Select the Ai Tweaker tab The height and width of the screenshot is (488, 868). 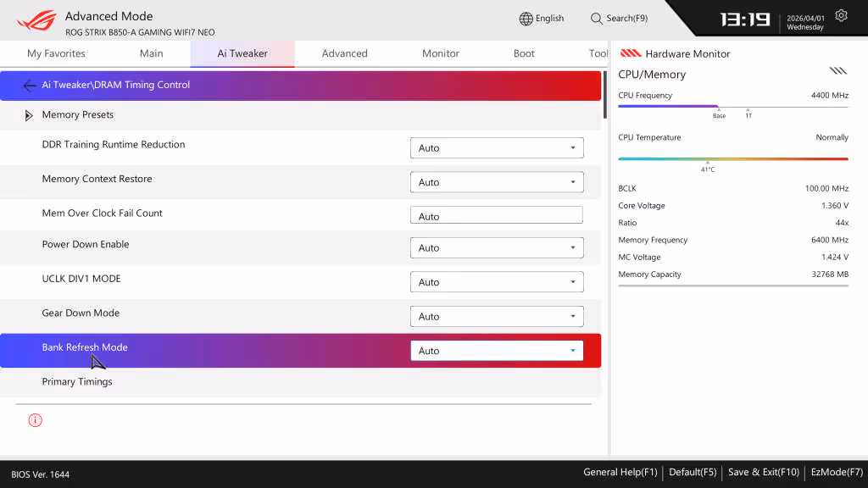pos(242,53)
